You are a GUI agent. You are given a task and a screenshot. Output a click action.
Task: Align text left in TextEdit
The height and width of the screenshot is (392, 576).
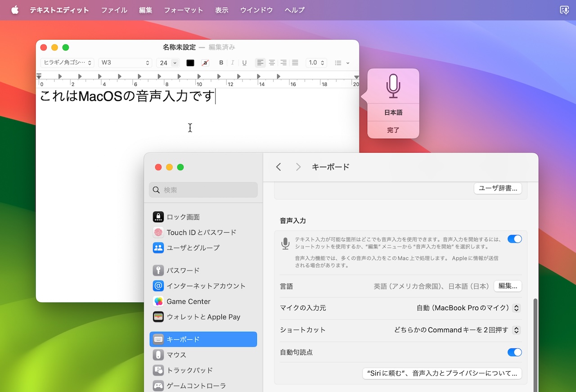click(x=260, y=63)
